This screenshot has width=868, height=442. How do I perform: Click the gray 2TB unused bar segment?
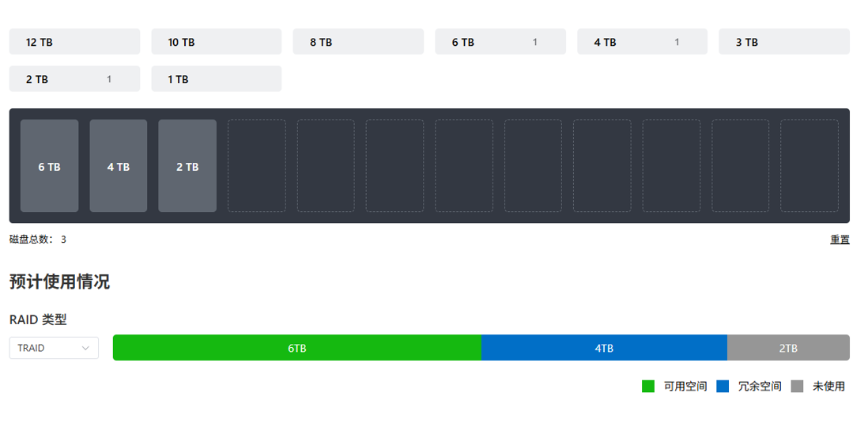[x=788, y=348]
